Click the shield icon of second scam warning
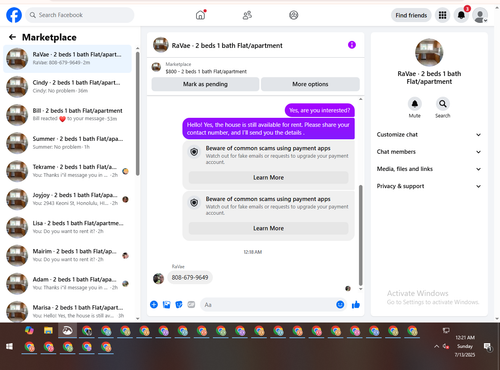This screenshot has width=500, height=370. tap(194, 203)
